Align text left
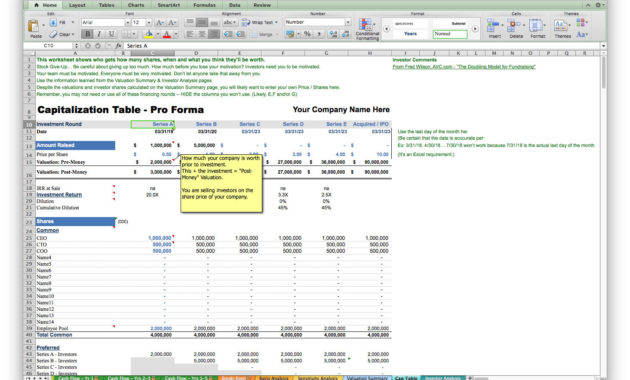The image size is (630, 380). 190,34
